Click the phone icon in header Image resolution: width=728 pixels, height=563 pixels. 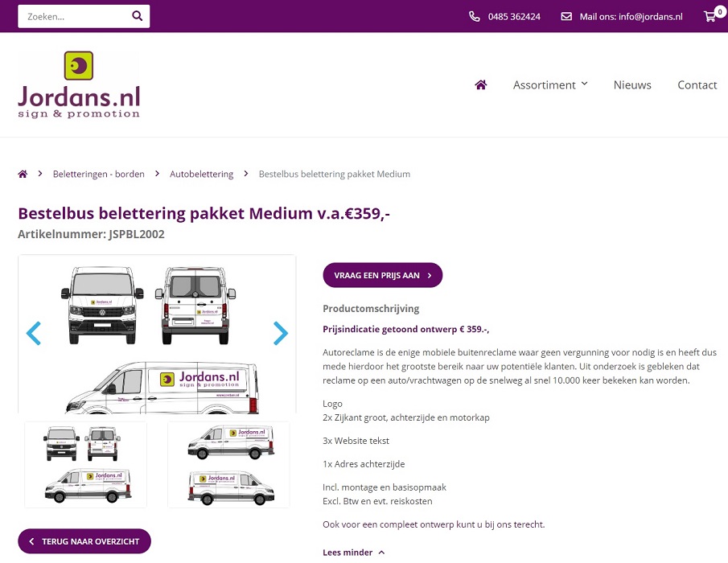(475, 16)
